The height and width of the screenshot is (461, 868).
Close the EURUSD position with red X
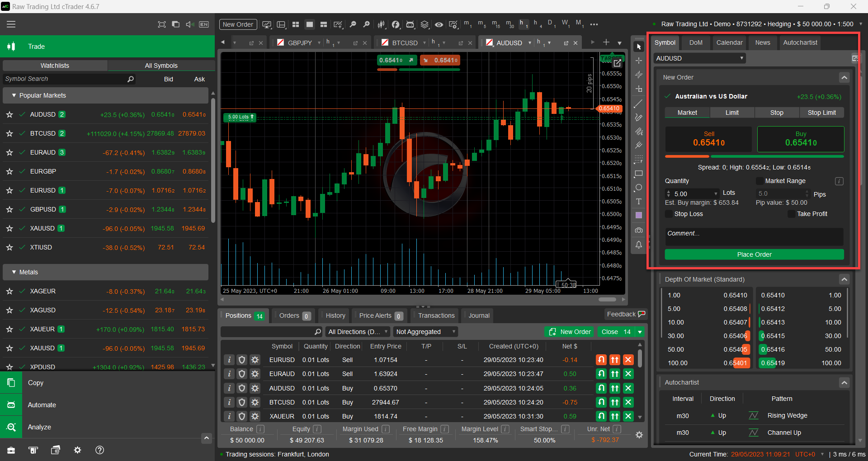tap(628, 360)
